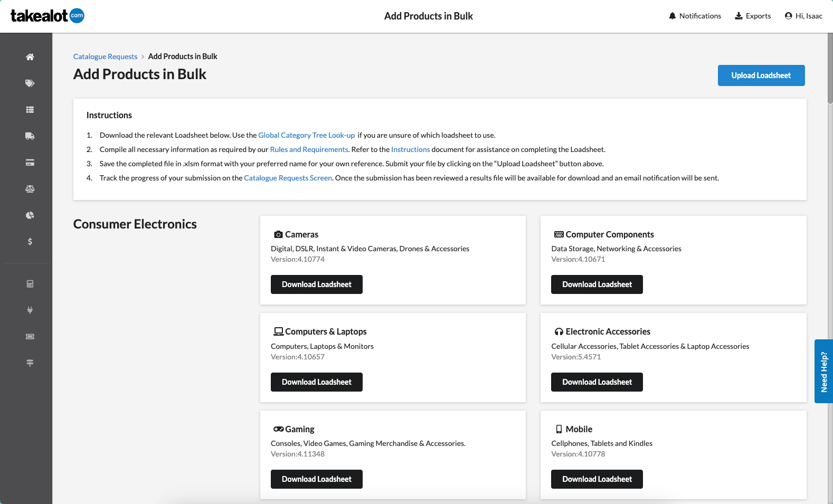This screenshot has height=504, width=833.
Task: Open the signpost icon in sidebar
Action: (30, 363)
